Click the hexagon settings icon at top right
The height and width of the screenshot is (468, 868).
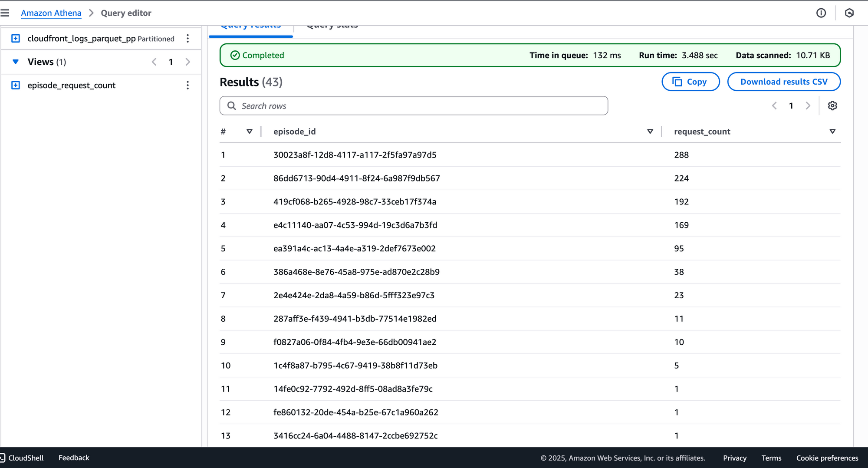[x=849, y=13]
